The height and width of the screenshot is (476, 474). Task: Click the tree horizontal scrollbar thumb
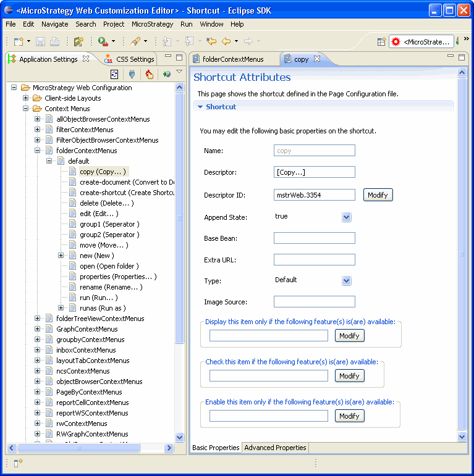coord(78,448)
